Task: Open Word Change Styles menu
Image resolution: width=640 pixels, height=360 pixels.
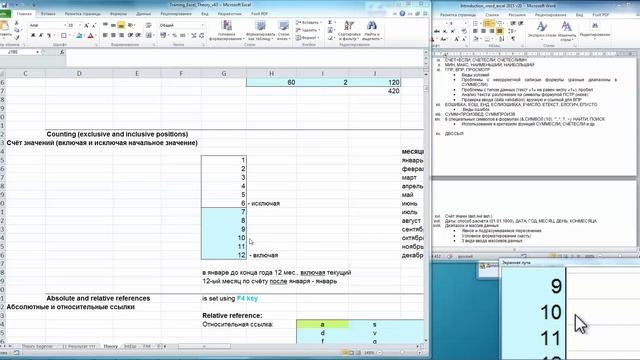Action: coord(567,31)
